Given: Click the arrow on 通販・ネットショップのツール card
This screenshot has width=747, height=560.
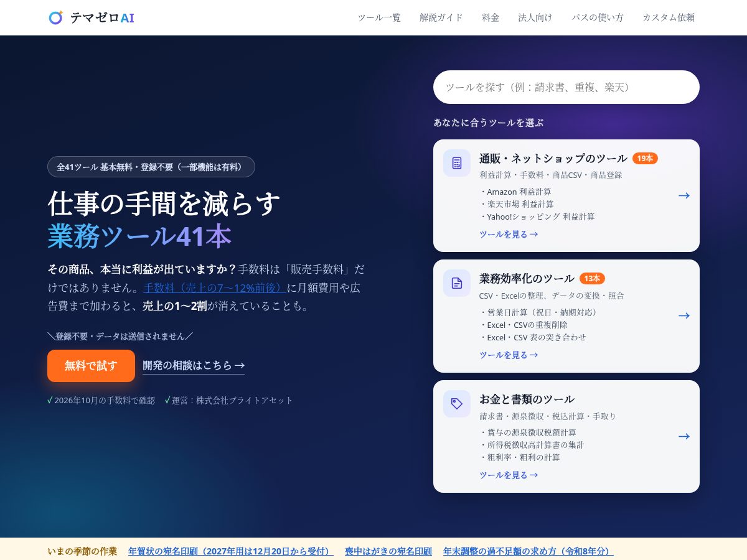Looking at the screenshot, I should (684, 195).
